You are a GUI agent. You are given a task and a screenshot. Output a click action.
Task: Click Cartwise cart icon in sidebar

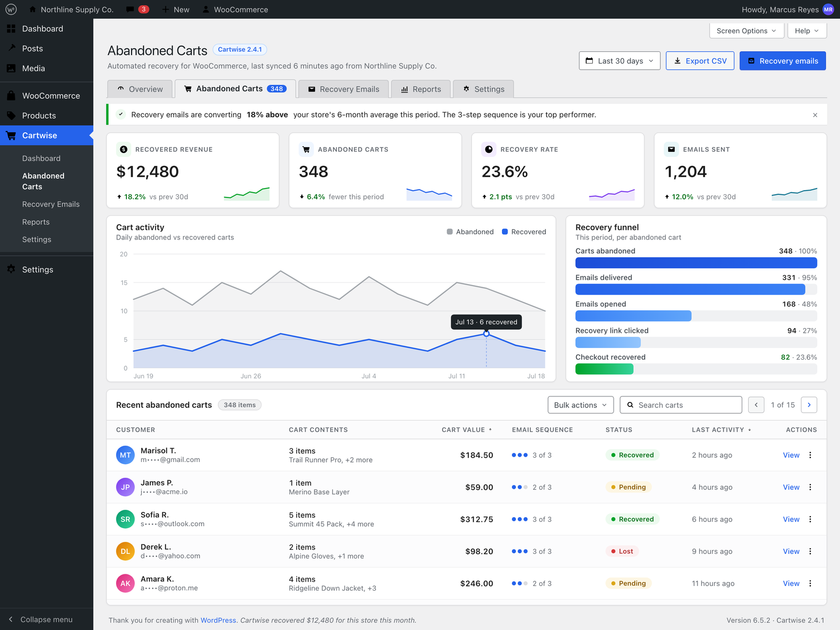coord(11,135)
